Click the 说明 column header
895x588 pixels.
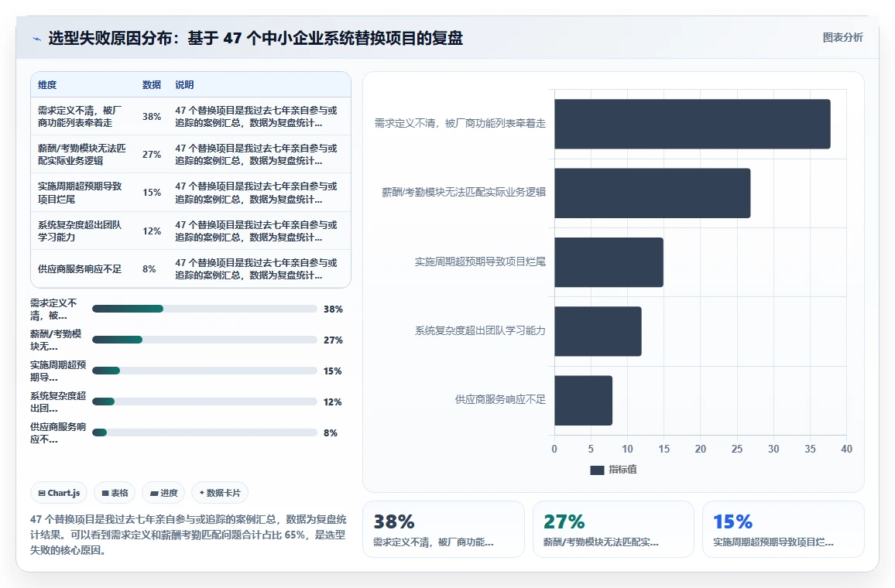tap(184, 85)
